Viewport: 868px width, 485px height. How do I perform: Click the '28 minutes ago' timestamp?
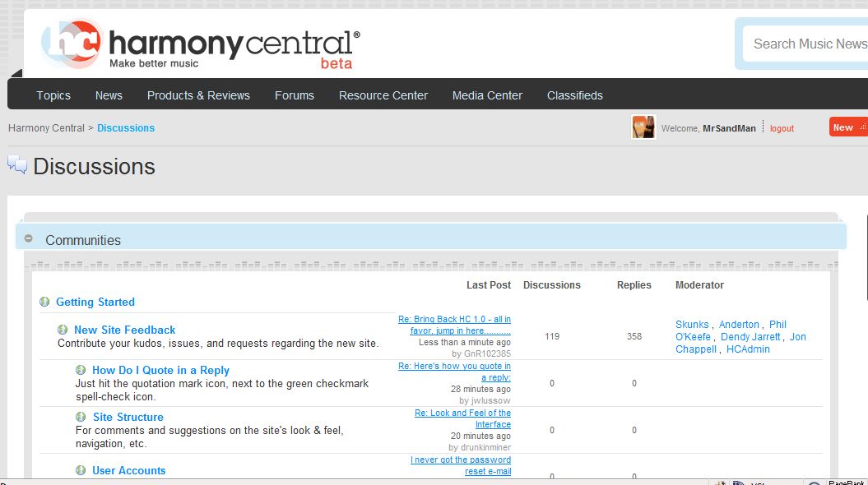480,389
